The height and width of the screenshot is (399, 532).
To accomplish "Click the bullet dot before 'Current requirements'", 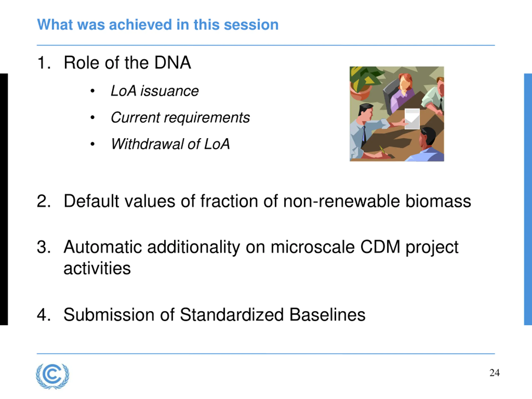I will pyautogui.click(x=92, y=118).
